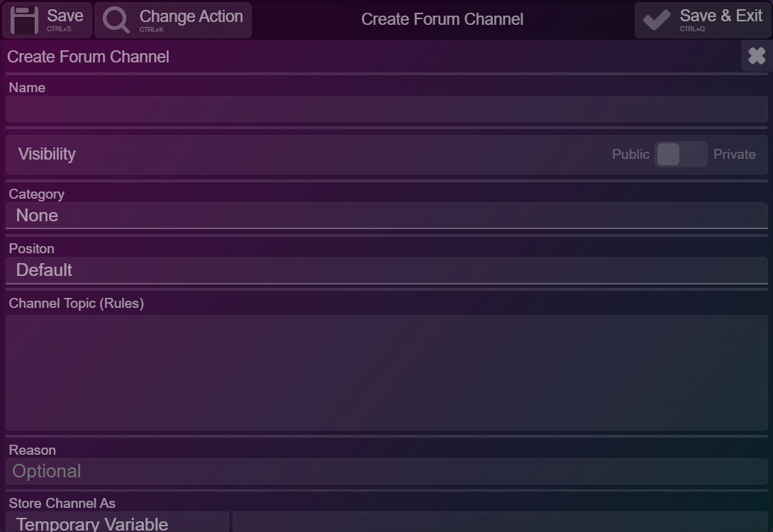773x532 pixels.
Task: Focus the Name input field
Action: click(x=386, y=109)
